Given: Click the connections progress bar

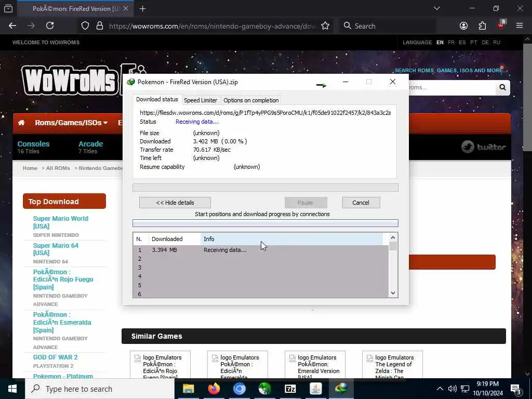Looking at the screenshot, I should (x=265, y=223).
